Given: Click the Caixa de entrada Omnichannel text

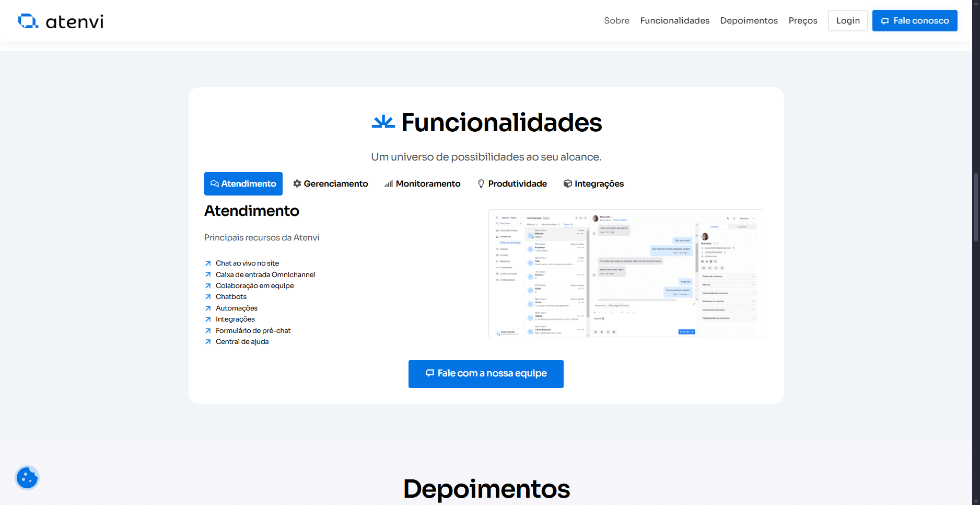Looking at the screenshot, I should [x=265, y=274].
